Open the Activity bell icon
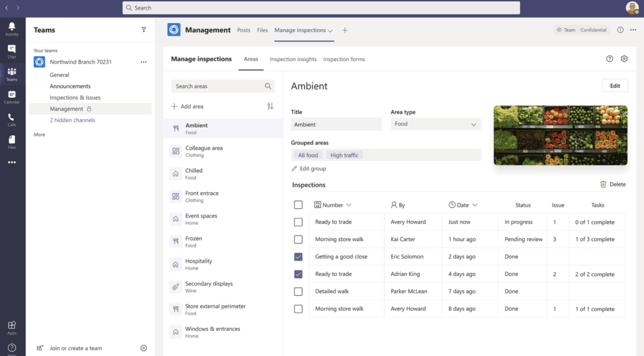Screen dimensions: 644x356 (12, 28)
